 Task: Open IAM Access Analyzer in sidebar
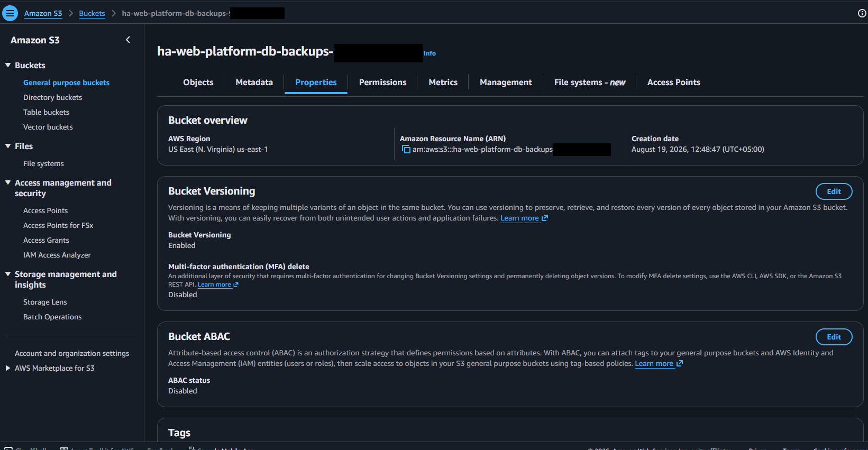point(57,255)
